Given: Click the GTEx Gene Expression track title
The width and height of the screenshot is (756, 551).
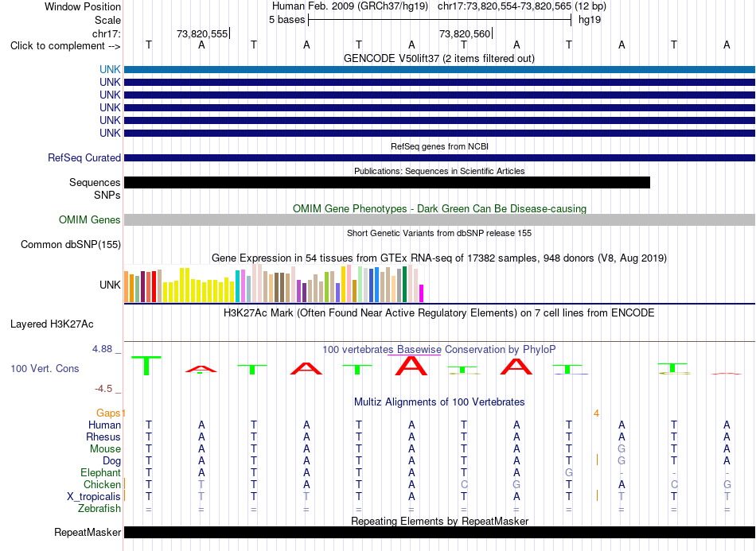Looking at the screenshot, I should click(439, 258).
